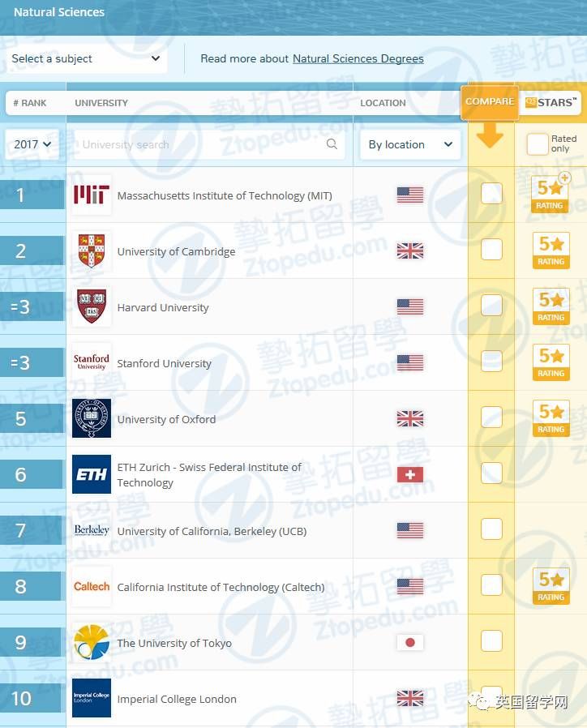Select compare checkbox for University of Tokyo
Screen dimensions: 587x728
pos(491,641)
